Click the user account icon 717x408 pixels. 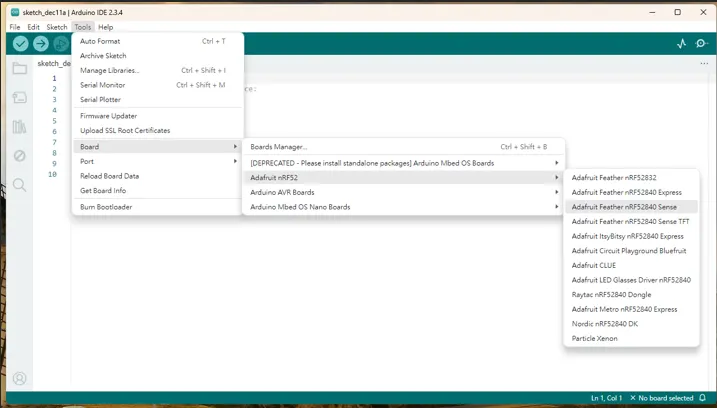[19, 378]
